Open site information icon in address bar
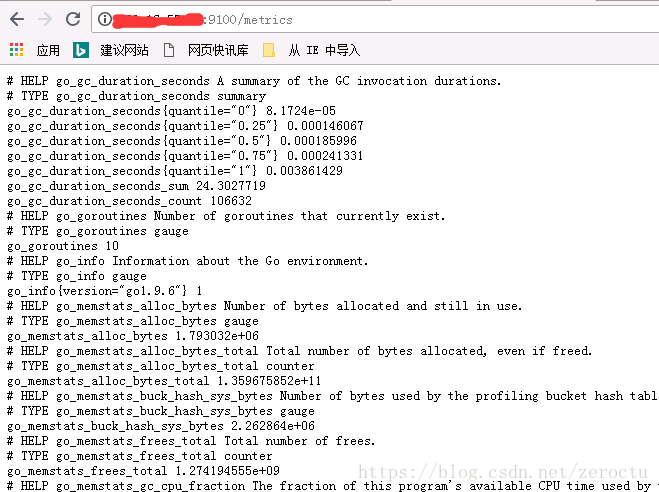659x492 pixels. coord(105,19)
